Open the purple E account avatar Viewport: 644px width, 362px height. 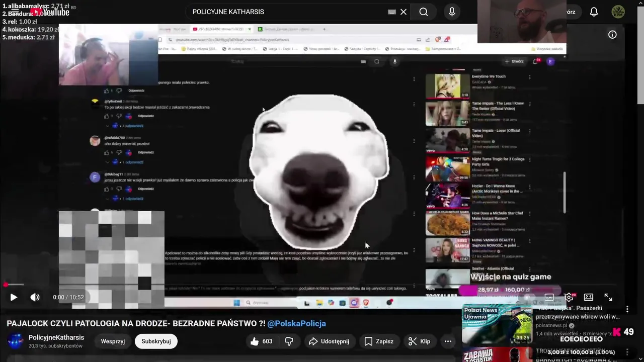[550, 61]
